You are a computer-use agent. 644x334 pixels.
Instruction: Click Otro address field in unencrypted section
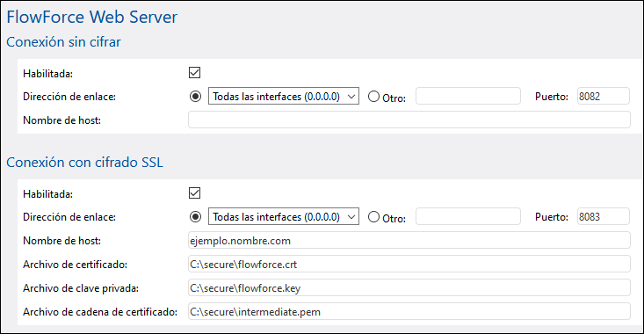467,96
